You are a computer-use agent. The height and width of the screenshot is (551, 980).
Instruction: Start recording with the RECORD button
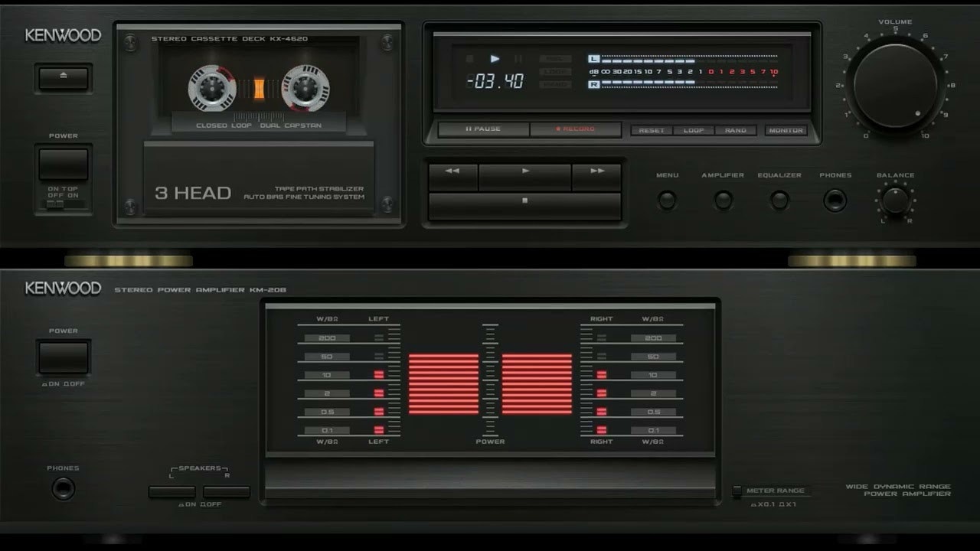(x=575, y=129)
